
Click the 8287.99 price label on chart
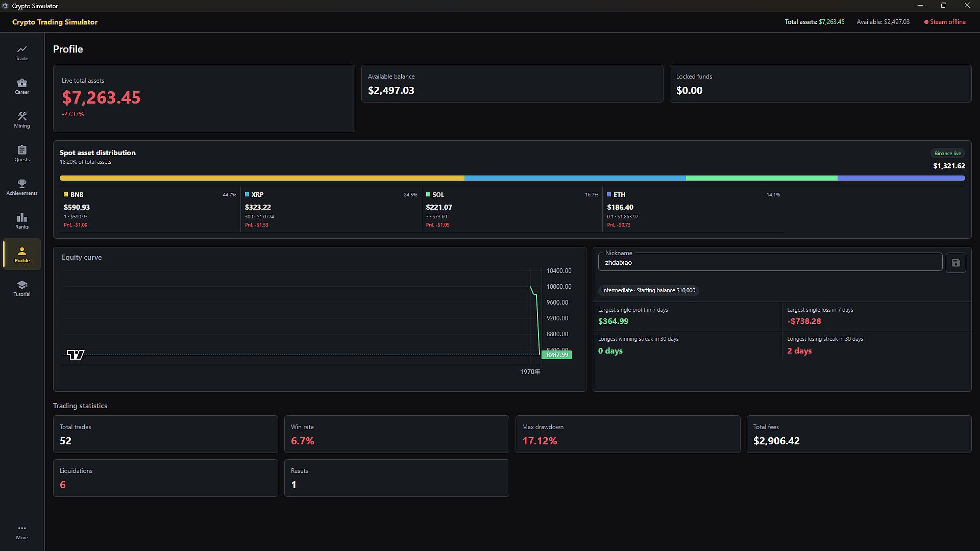[556, 355]
